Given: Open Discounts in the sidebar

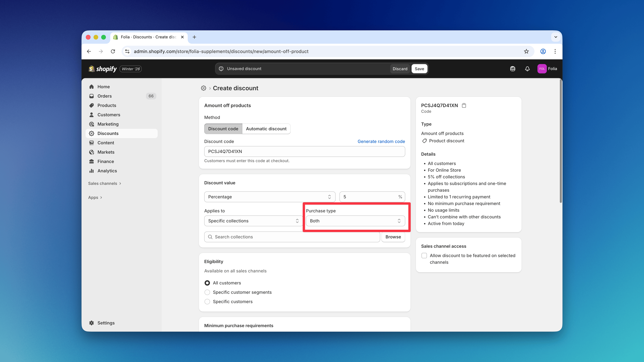Looking at the screenshot, I should [x=121, y=133].
